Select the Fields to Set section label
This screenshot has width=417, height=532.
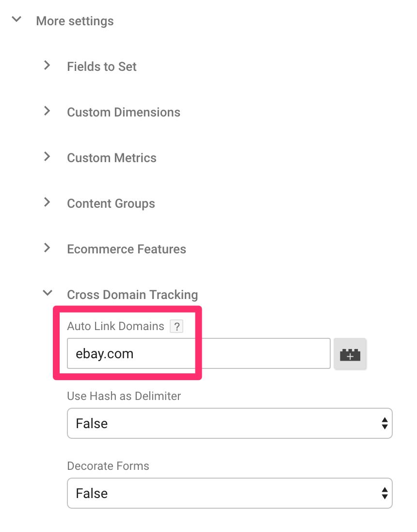pos(102,66)
